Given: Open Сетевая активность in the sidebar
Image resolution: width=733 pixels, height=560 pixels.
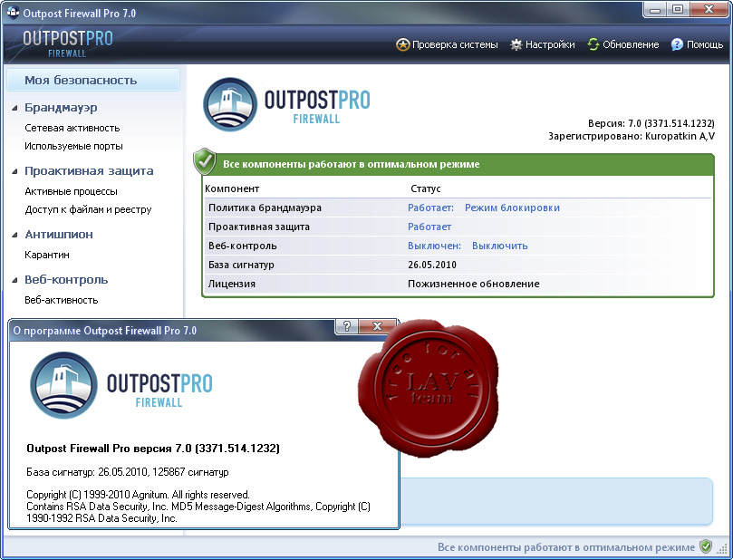Looking at the screenshot, I should (72, 128).
